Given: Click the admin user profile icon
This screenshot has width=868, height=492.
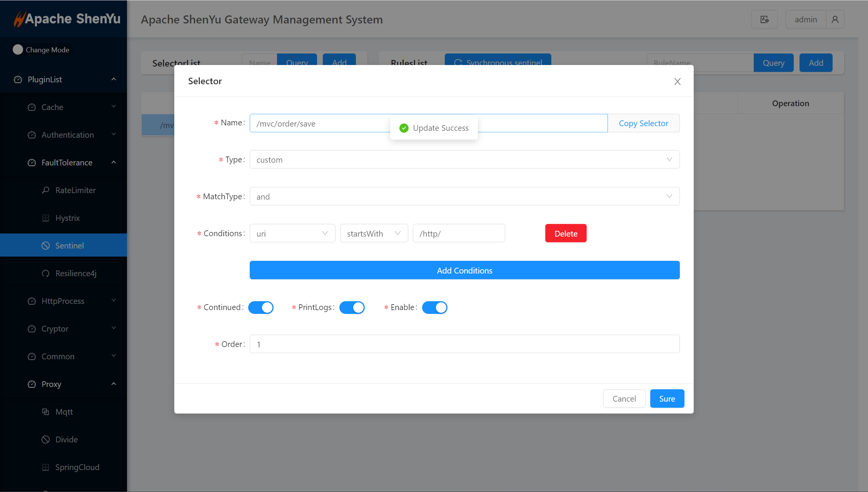Looking at the screenshot, I should click(x=835, y=20).
